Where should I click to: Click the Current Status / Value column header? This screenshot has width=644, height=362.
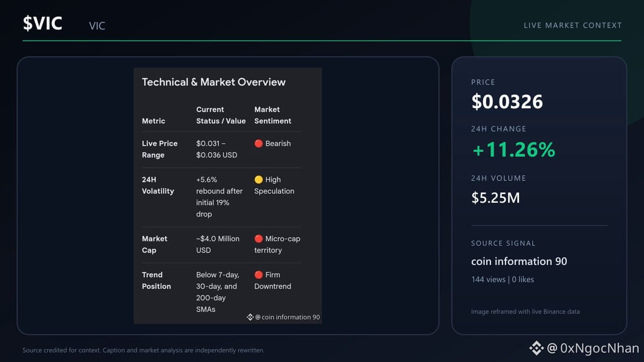point(221,115)
